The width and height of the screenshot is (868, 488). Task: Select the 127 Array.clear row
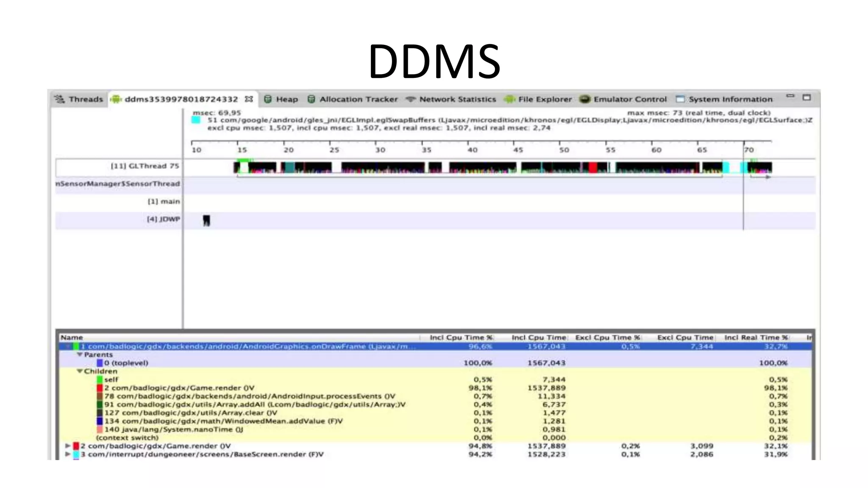(435, 413)
